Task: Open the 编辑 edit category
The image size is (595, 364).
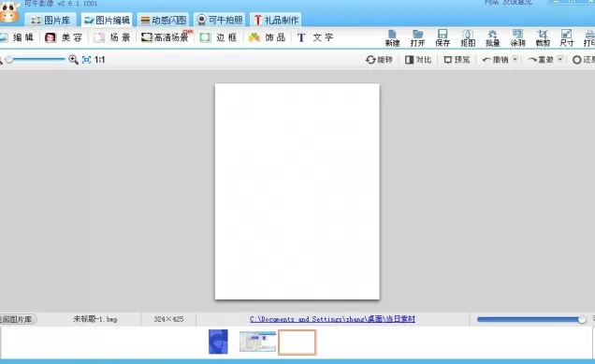Action: point(17,37)
